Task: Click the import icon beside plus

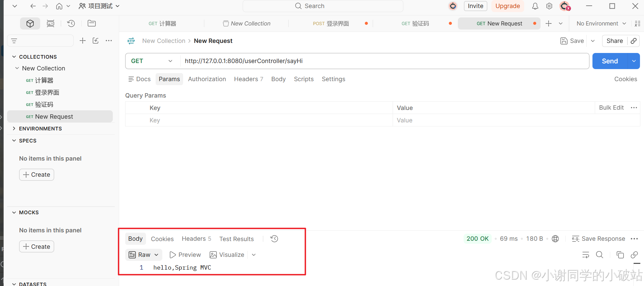Action: (x=96, y=41)
